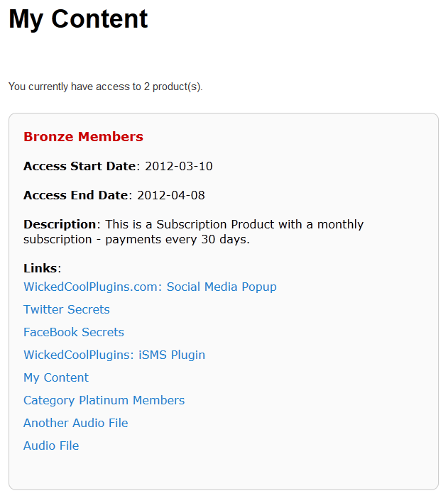Click the monthly subscription description text
The height and width of the screenshot is (498, 448).
234,224
